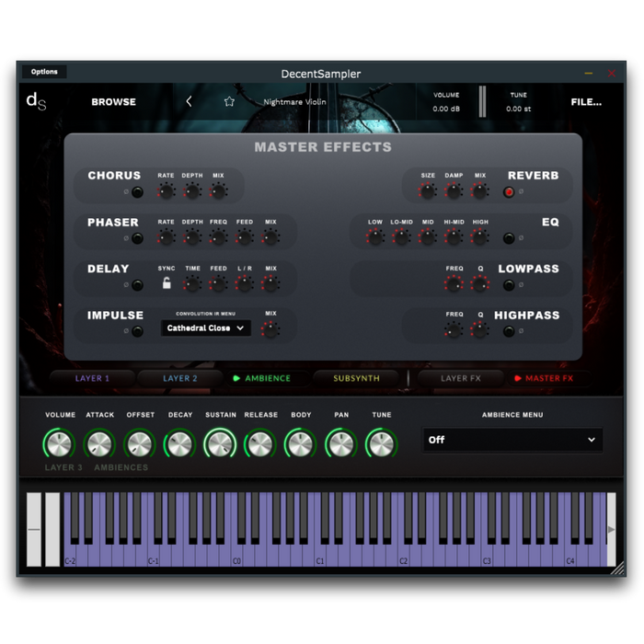Expand the Ambience Menu dropdown
Screen dimensions: 644x644
point(512,440)
